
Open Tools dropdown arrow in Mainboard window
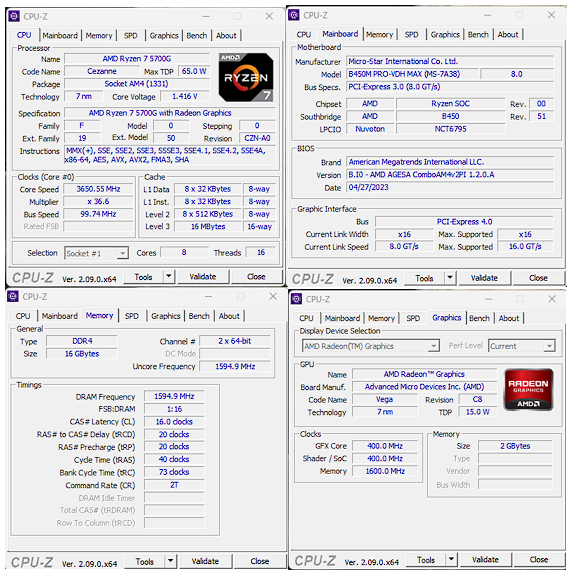450,278
